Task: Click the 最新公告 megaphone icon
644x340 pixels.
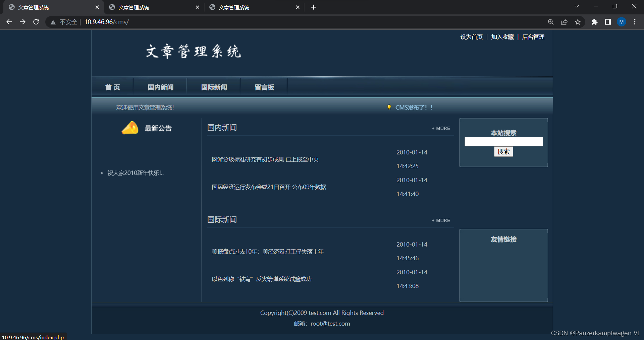Action: [130, 128]
